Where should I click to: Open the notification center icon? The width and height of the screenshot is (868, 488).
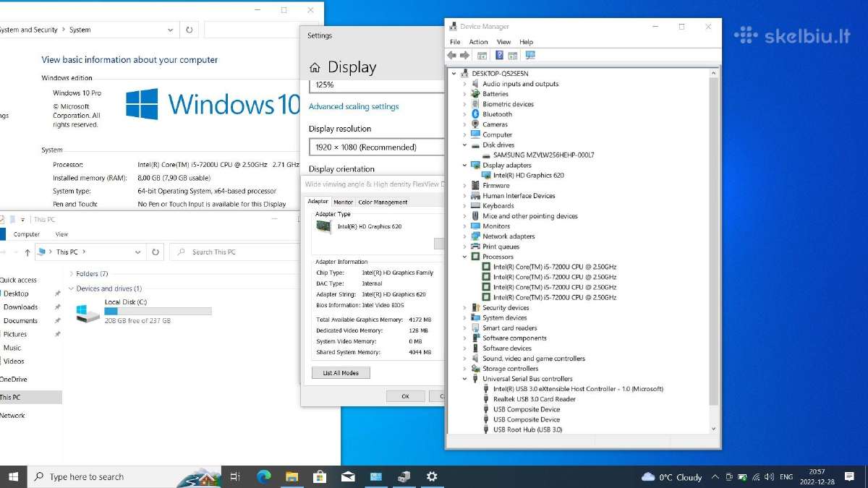pyautogui.click(x=850, y=477)
